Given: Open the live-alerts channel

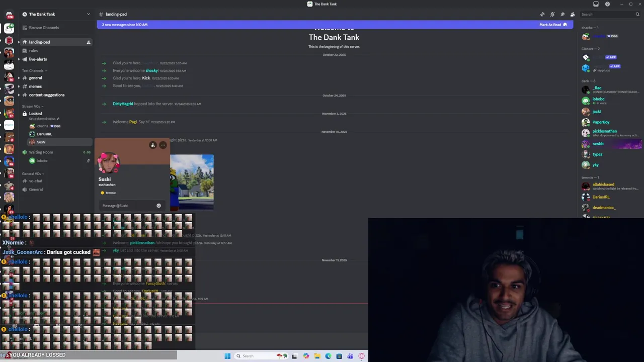Looking at the screenshot, I should pyautogui.click(x=38, y=59).
